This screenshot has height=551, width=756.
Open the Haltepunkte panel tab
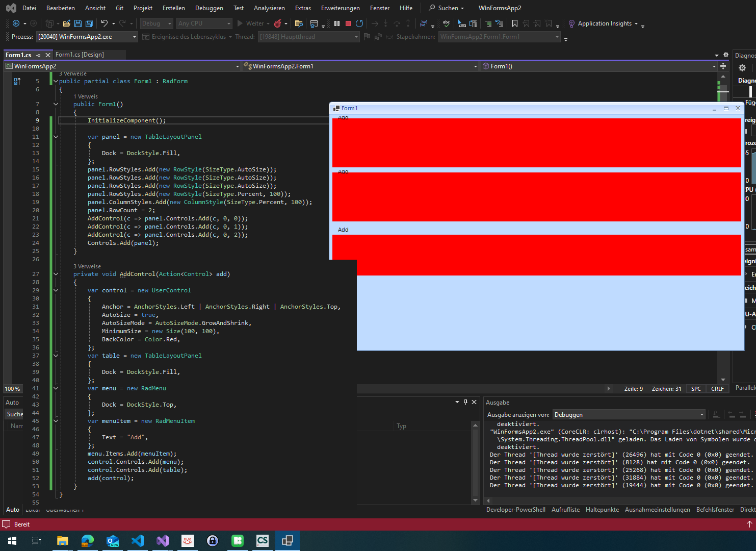(602, 510)
